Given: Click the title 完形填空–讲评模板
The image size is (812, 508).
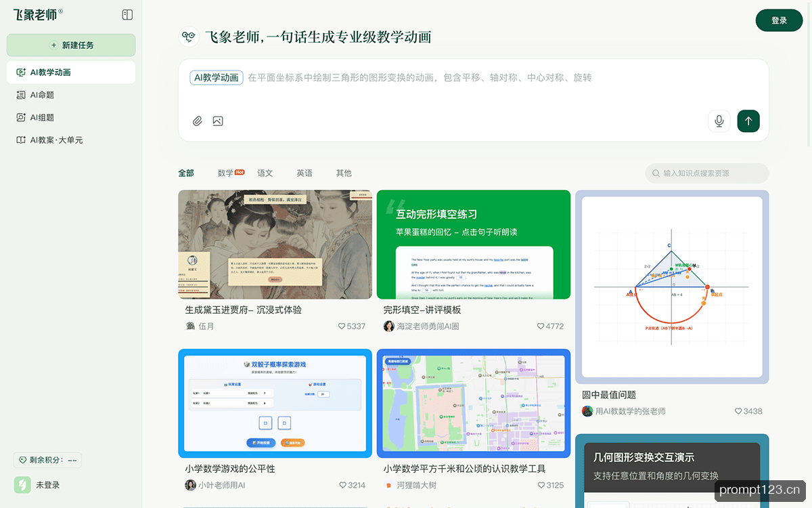Looking at the screenshot, I should click(422, 310).
